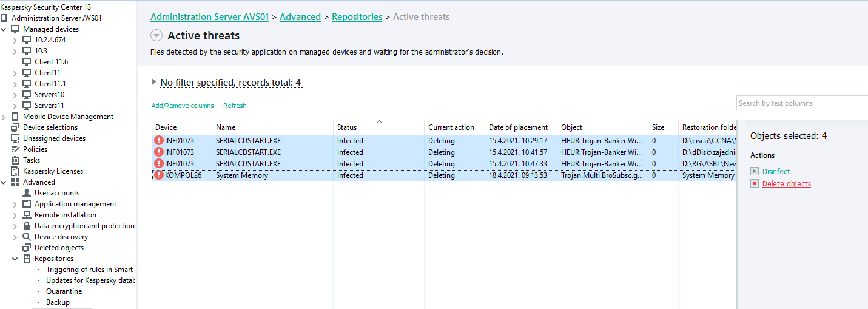Image resolution: width=868 pixels, height=309 pixels.
Task: Click the Device discovery magnifier icon
Action: (27, 237)
